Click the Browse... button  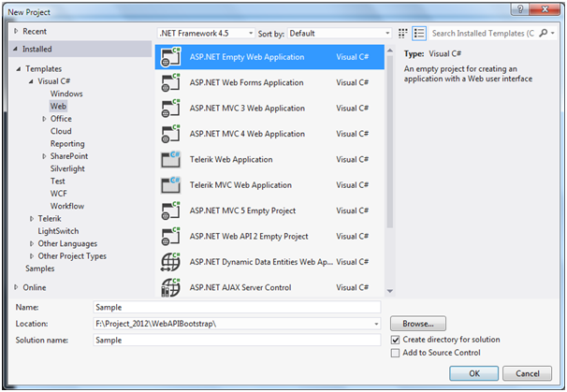tap(418, 324)
